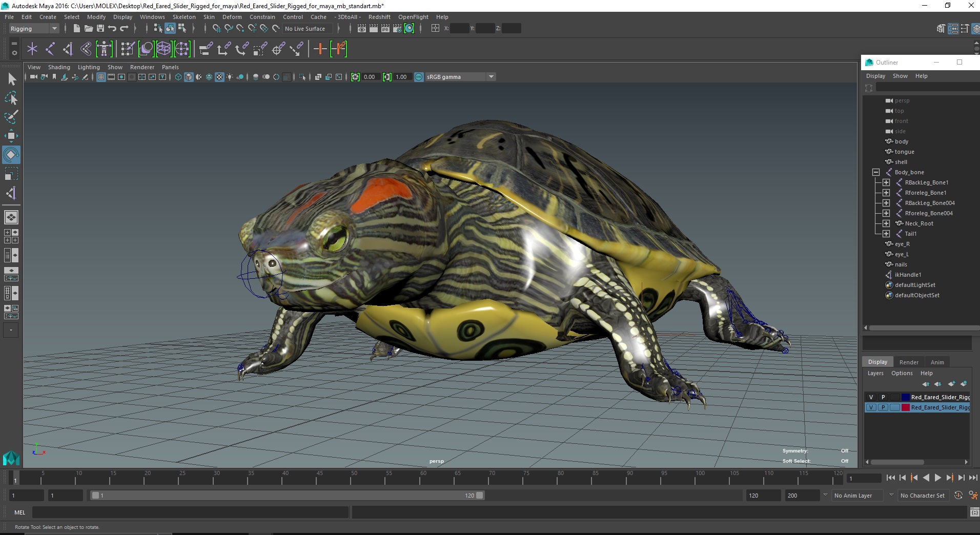Switch to the Render layer tab
This screenshot has width=980, height=535.
[x=909, y=362]
